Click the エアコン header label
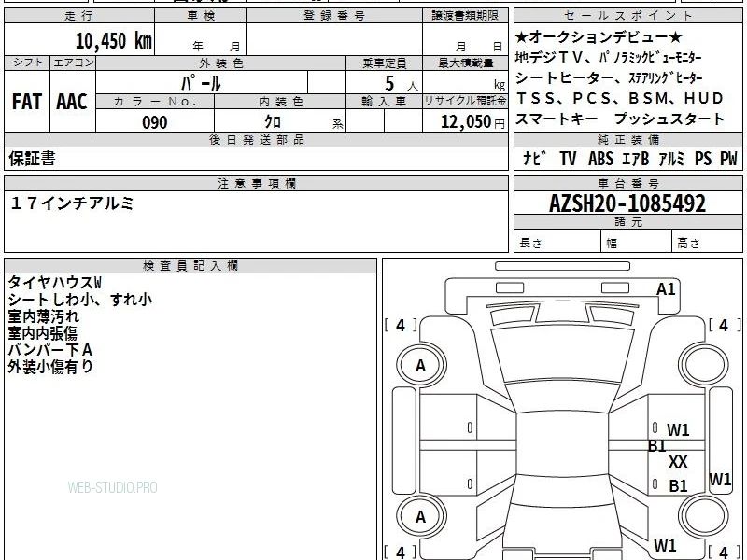The image size is (747, 560). tap(73, 63)
